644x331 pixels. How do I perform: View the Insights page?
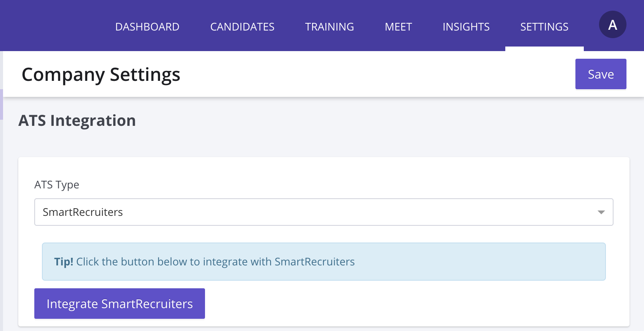coord(466,27)
